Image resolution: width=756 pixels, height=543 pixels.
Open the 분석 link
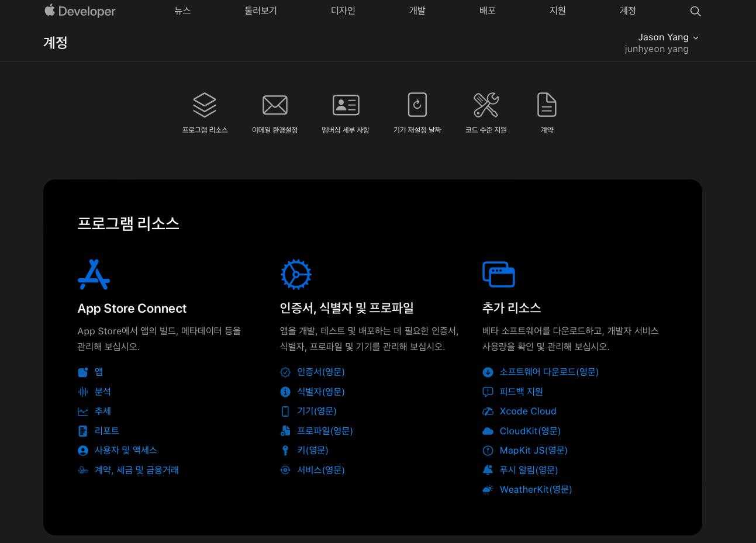[103, 392]
